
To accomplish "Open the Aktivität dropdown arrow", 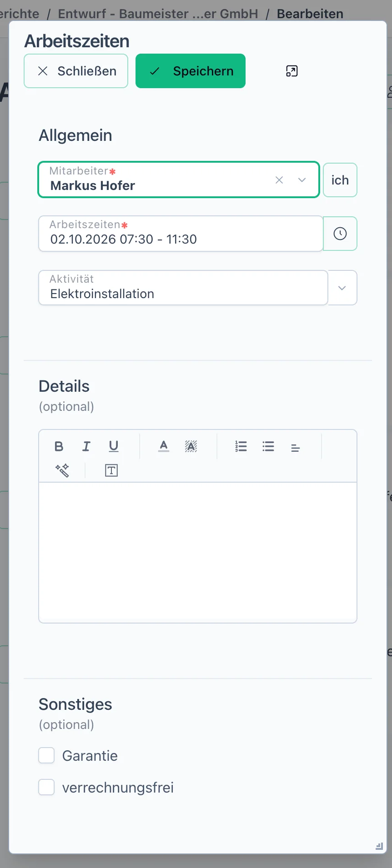I will click(342, 288).
